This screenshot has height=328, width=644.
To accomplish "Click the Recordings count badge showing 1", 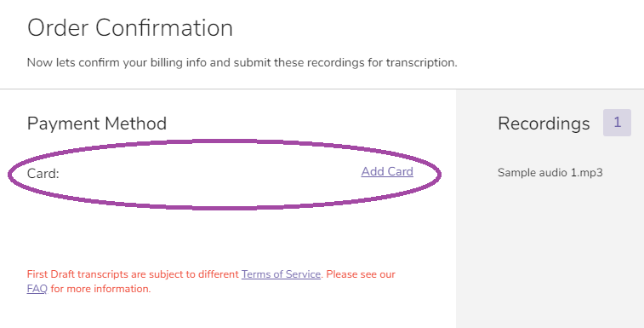I will point(617,123).
